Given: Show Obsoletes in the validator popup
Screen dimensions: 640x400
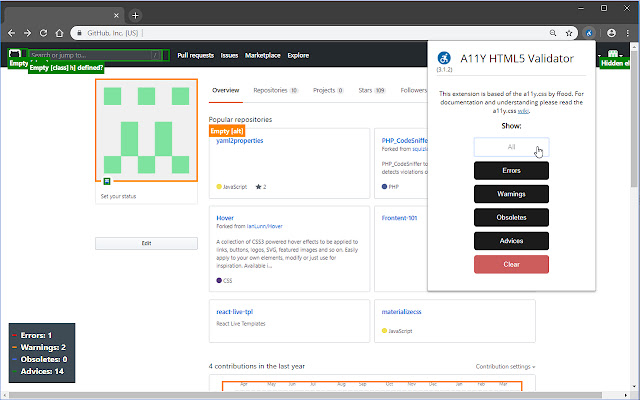Looking at the screenshot, I should click(x=511, y=218).
